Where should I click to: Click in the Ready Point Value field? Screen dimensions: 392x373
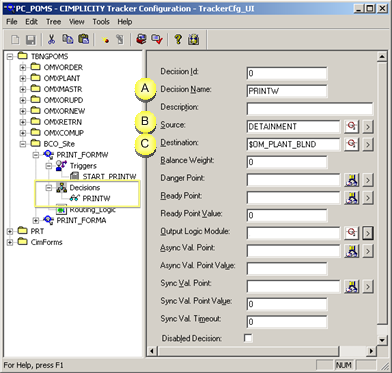tap(287, 215)
